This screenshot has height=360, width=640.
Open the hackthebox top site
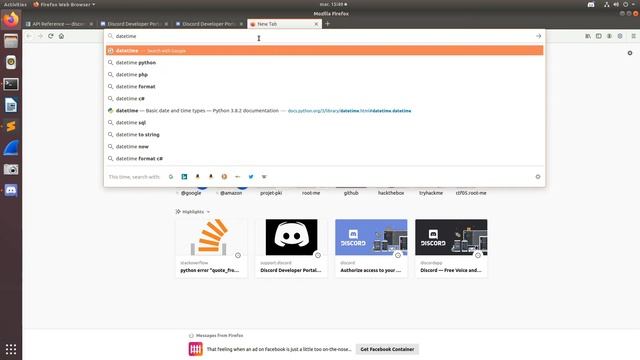click(x=391, y=192)
